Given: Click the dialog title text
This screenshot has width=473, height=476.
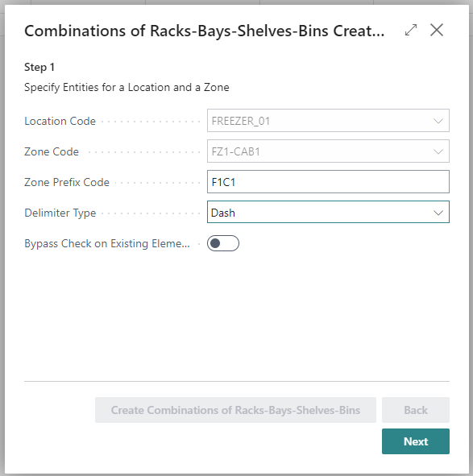Looking at the screenshot, I should click(x=205, y=31).
